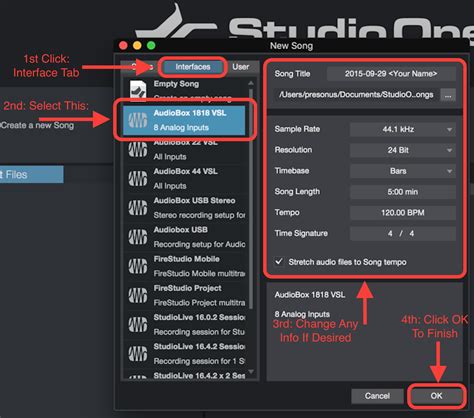Screen dimensions: 474x418
Task: Click the green window zoom button
Action: click(x=151, y=46)
